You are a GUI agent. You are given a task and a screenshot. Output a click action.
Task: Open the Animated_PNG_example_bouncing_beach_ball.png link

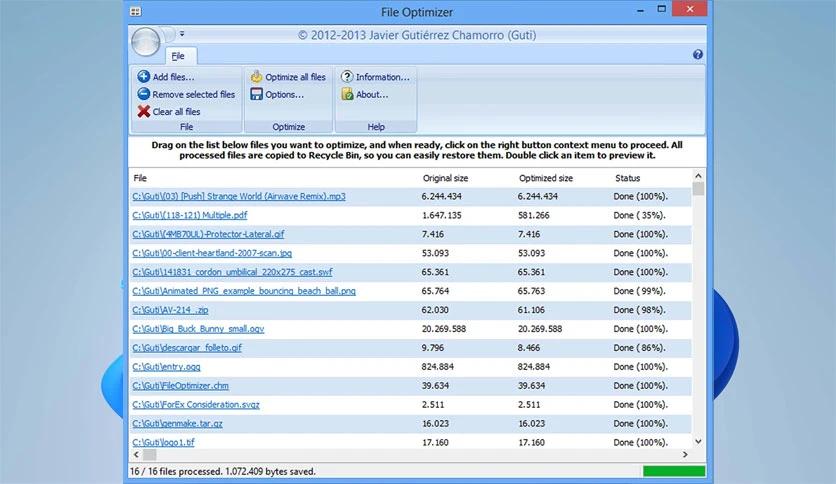244,291
